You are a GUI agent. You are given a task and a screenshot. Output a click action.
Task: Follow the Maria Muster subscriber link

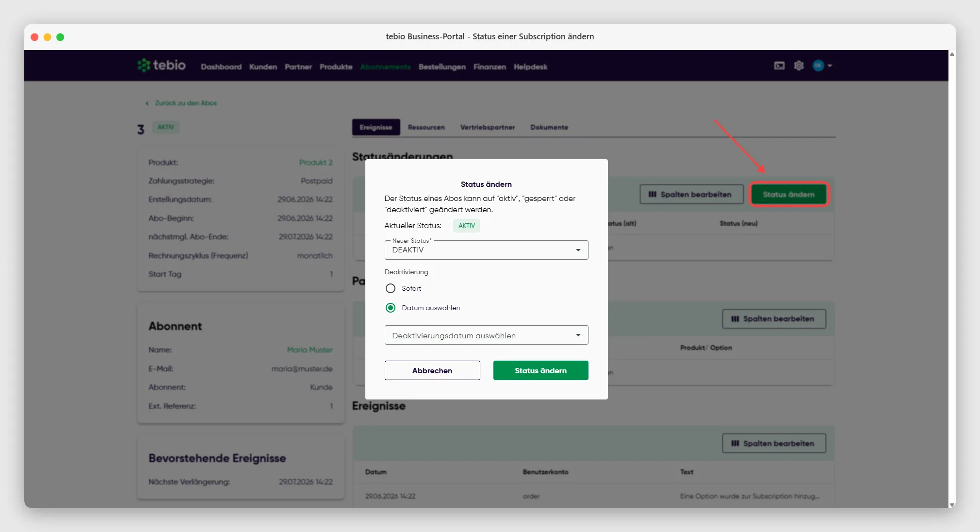click(x=310, y=350)
